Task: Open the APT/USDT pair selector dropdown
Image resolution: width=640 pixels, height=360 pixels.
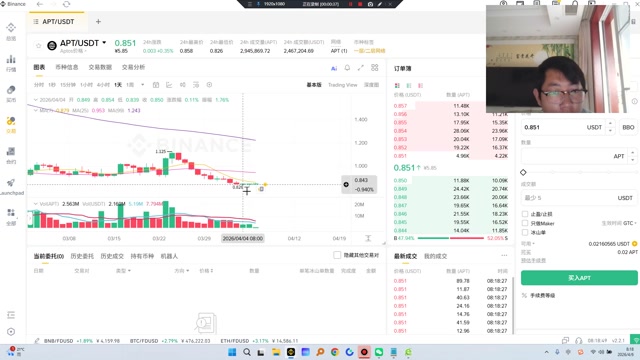Action: [x=104, y=42]
